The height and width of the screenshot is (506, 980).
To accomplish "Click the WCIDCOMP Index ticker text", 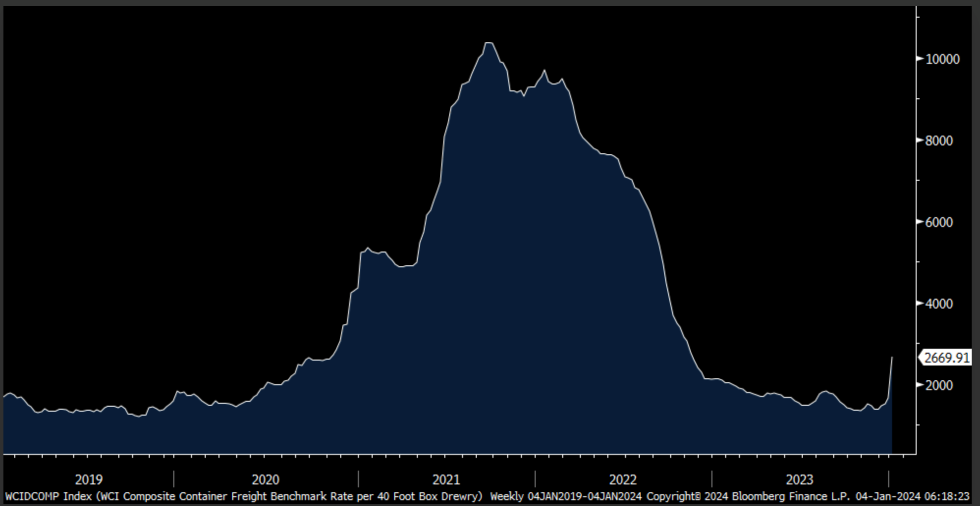I will click(x=48, y=496).
